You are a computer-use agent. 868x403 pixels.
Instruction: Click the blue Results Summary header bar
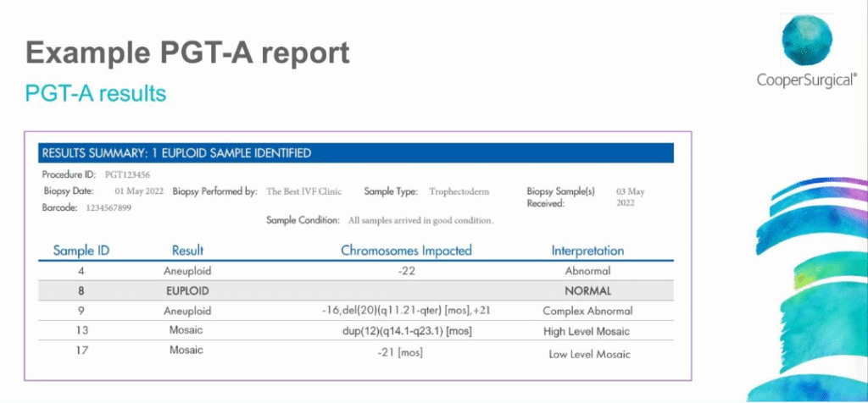point(355,153)
